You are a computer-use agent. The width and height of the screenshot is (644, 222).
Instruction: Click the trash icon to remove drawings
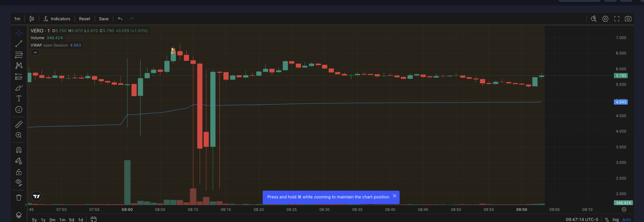(x=19, y=197)
